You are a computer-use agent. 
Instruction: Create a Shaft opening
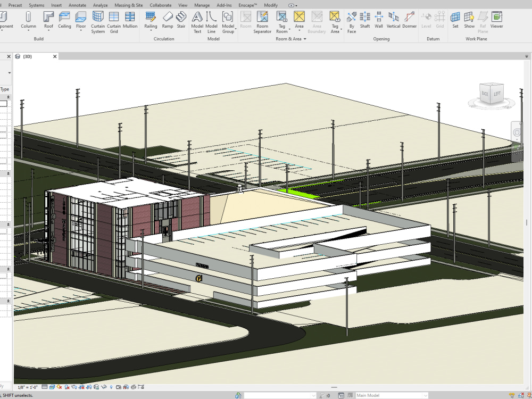click(364, 21)
